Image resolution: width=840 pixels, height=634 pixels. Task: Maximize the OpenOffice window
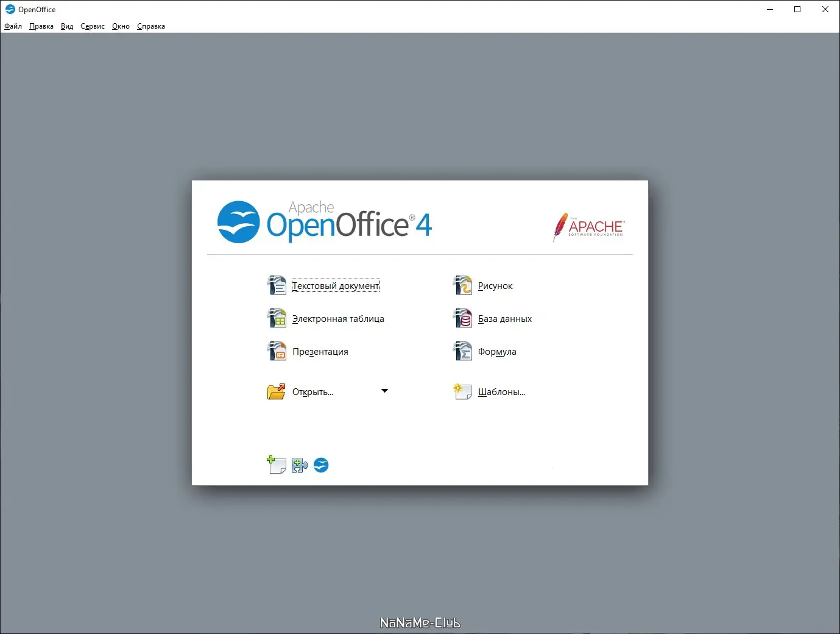click(x=797, y=9)
